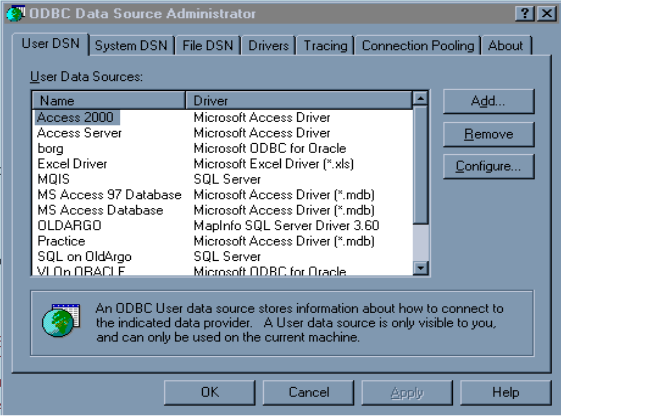The width and height of the screenshot is (662, 416).
Task: Confirm with the OK button
Action: coord(209,392)
